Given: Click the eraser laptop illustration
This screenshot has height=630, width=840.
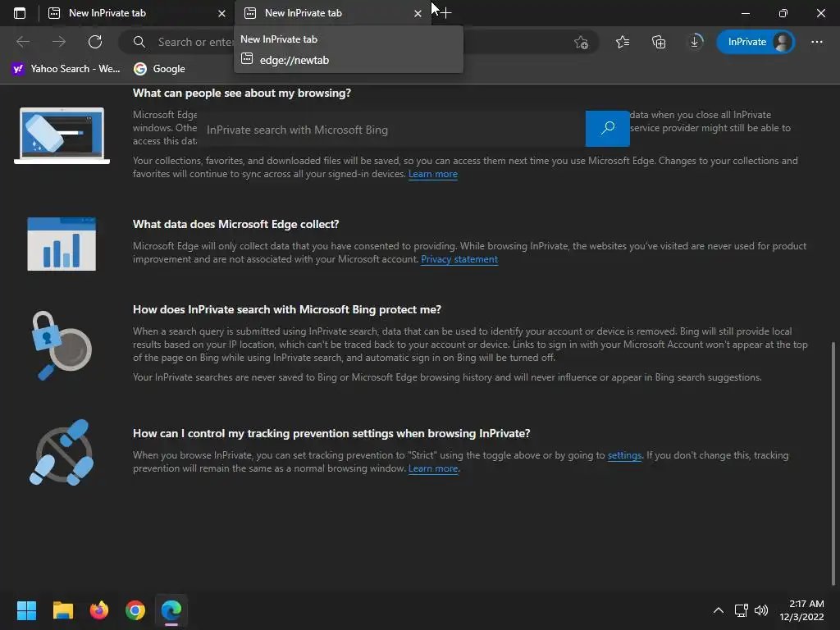Looking at the screenshot, I should tap(62, 135).
